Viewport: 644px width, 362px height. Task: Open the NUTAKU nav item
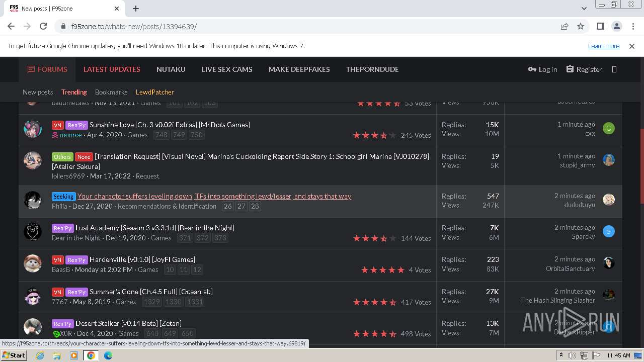coord(171,69)
